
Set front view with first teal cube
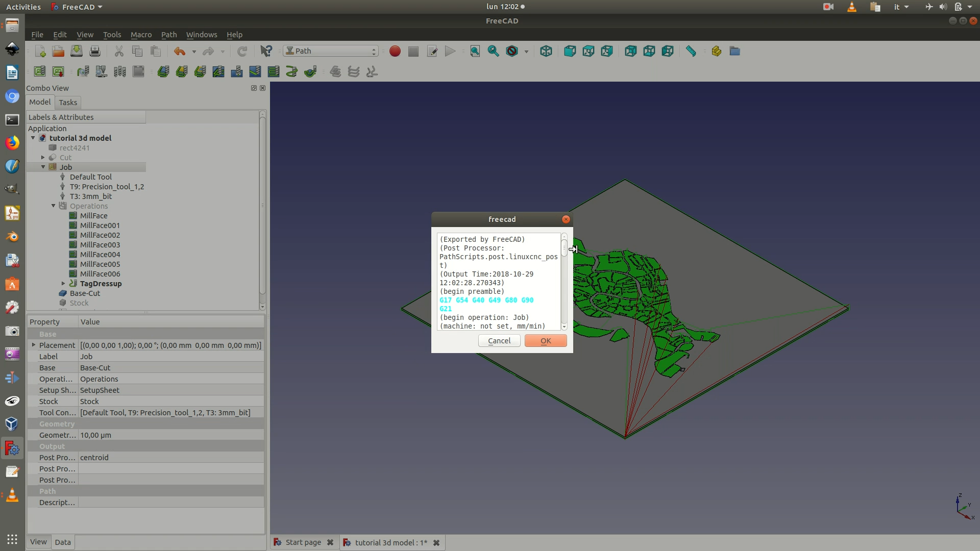pyautogui.click(x=570, y=51)
